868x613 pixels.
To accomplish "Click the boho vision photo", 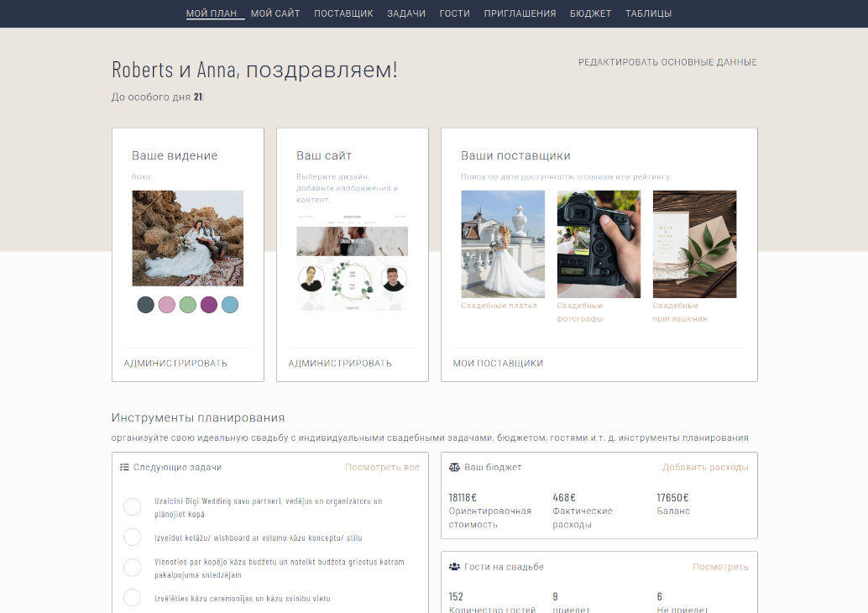I will tap(188, 238).
